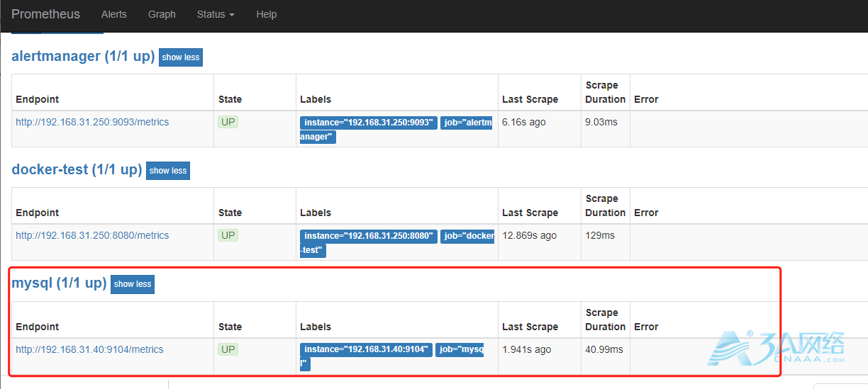The width and height of the screenshot is (868, 389).
Task: Click the 40.99ms scrape duration value
Action: pyautogui.click(x=604, y=349)
